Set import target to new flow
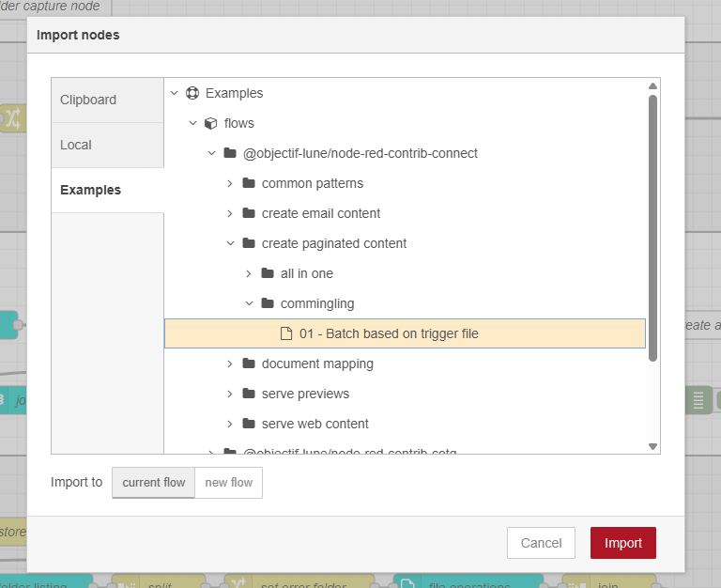 229,482
